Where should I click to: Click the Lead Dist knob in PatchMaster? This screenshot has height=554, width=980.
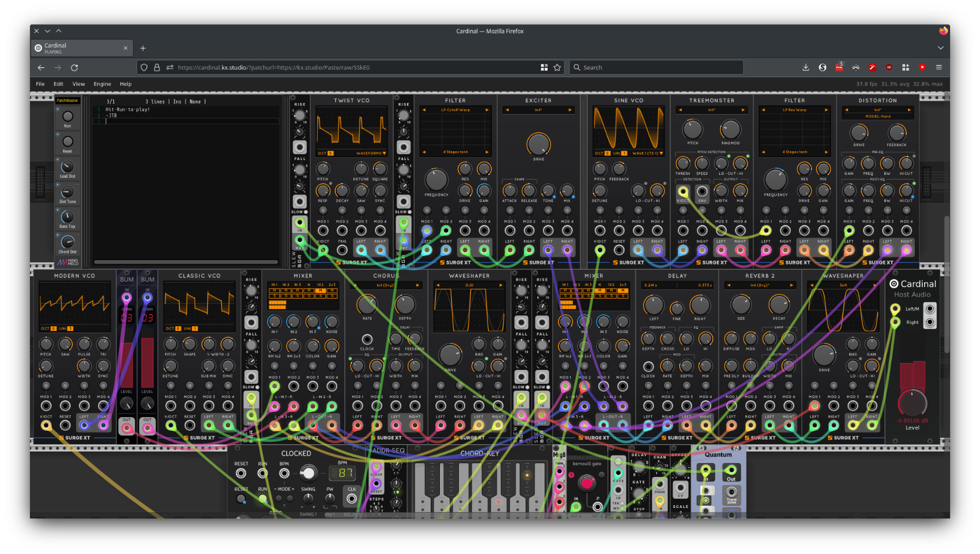point(67,167)
